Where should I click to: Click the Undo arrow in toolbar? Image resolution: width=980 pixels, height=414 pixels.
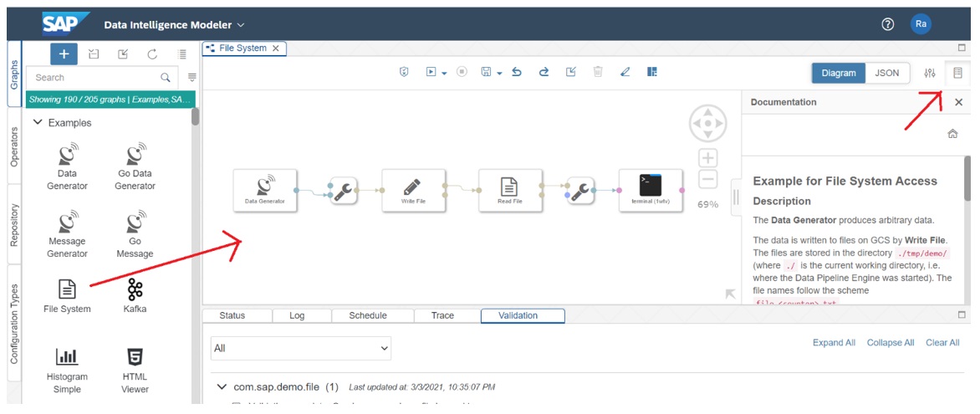[x=517, y=73]
